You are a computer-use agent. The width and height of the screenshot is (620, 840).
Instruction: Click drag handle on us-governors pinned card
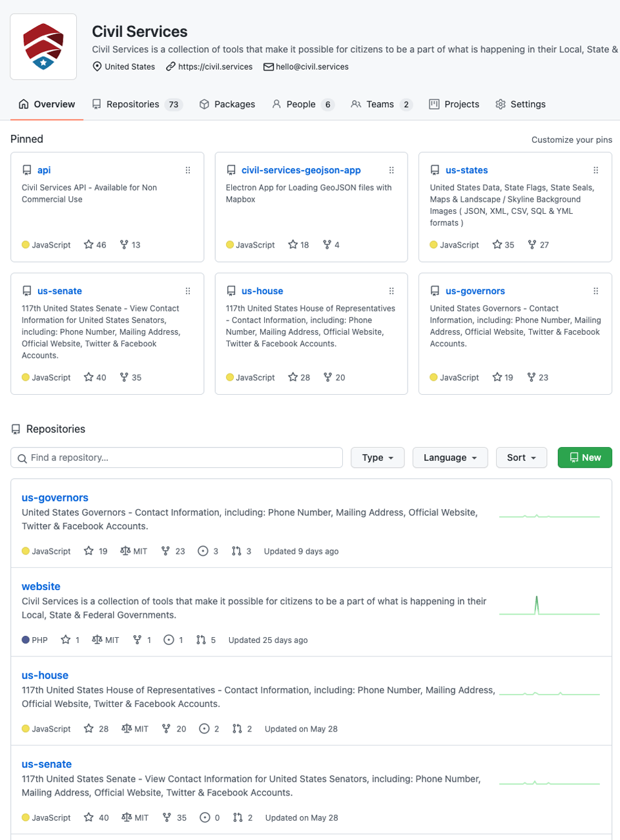tap(595, 291)
